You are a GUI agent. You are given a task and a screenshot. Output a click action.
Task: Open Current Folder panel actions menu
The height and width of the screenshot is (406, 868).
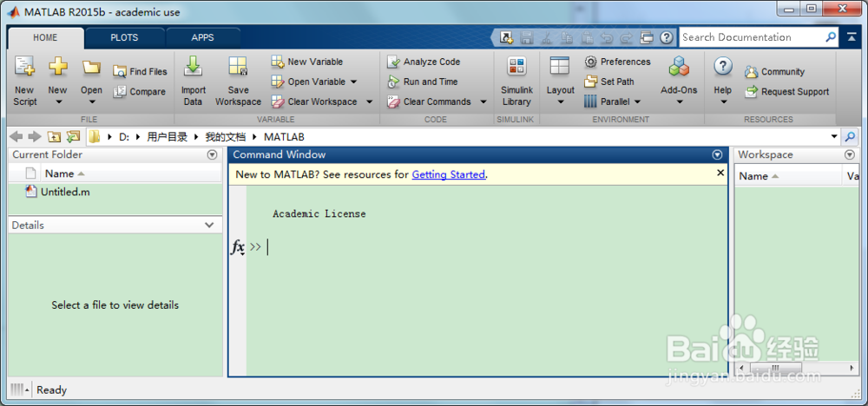click(x=212, y=155)
